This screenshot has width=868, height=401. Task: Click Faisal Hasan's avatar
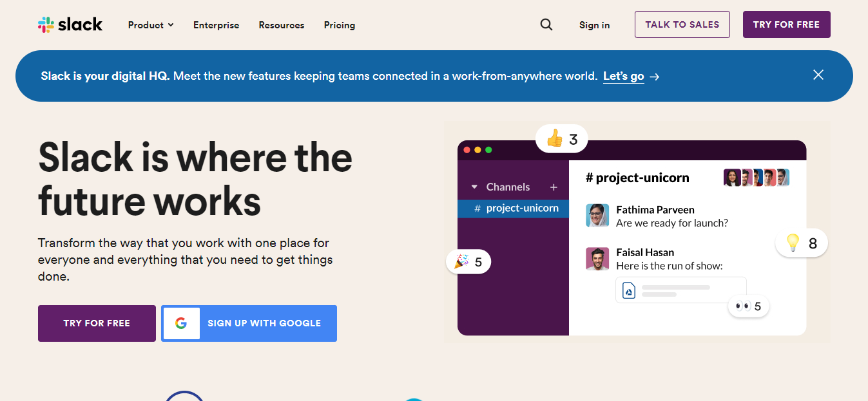coord(597,259)
